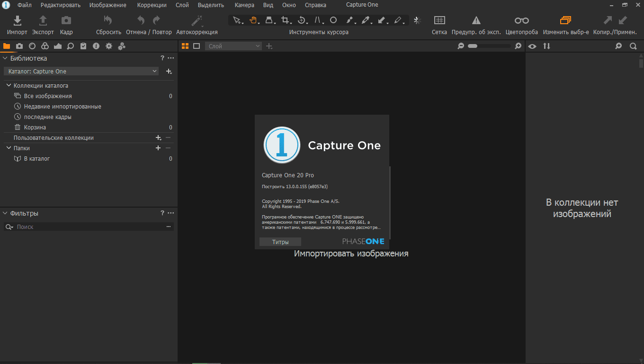644x364 pixels.
Task: Open the Фильтры panel three-dot menu
Action: [171, 213]
